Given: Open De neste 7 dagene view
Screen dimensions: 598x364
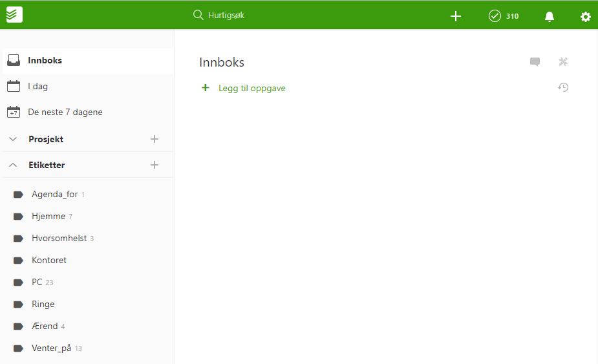Looking at the screenshot, I should 65,112.
